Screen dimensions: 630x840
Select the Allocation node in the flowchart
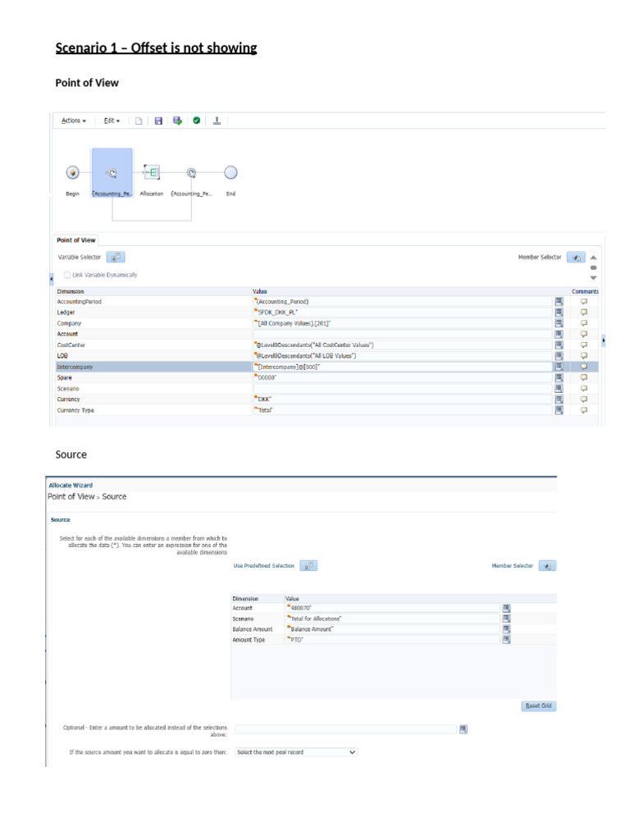(x=152, y=172)
